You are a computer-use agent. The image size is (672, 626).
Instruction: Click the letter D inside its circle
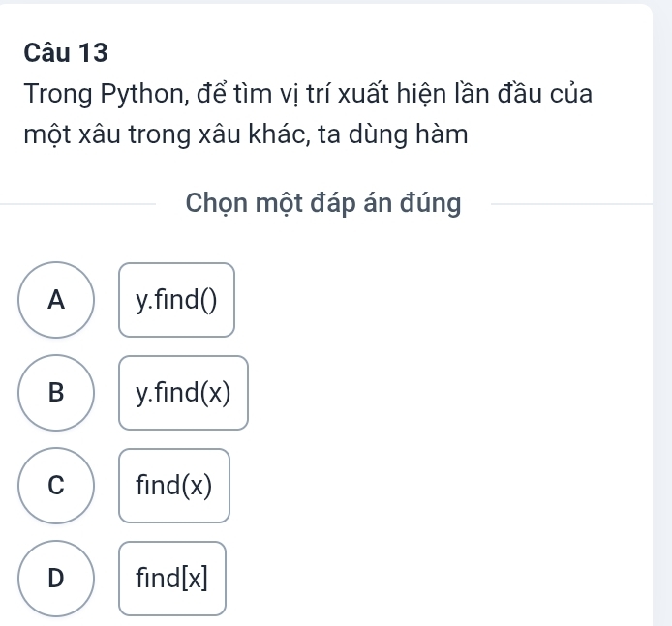click(x=57, y=579)
